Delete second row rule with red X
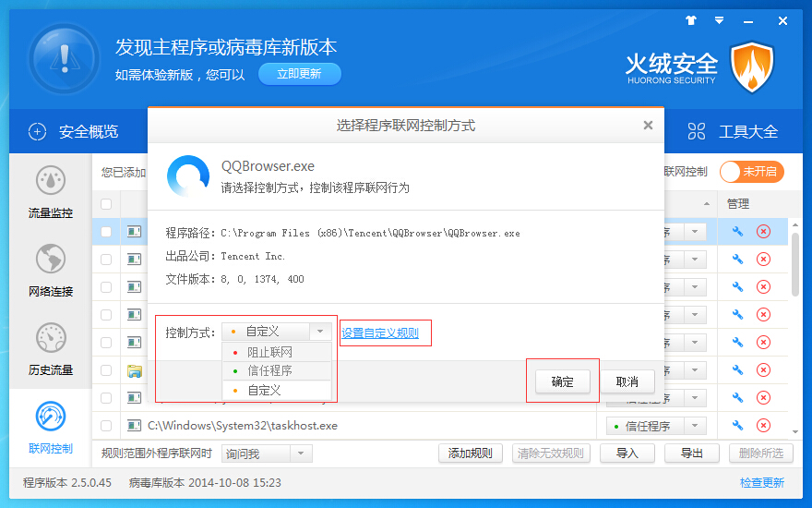Image resolution: width=812 pixels, height=508 pixels. click(x=763, y=259)
